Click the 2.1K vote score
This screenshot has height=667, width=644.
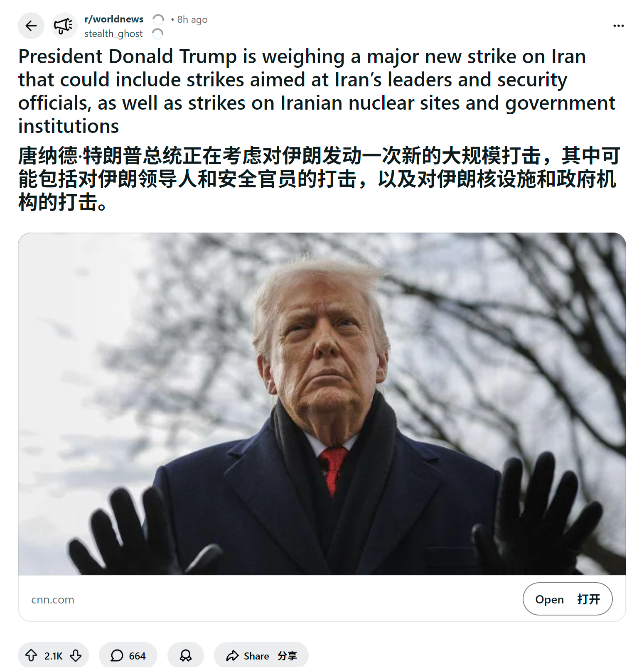tap(53, 656)
